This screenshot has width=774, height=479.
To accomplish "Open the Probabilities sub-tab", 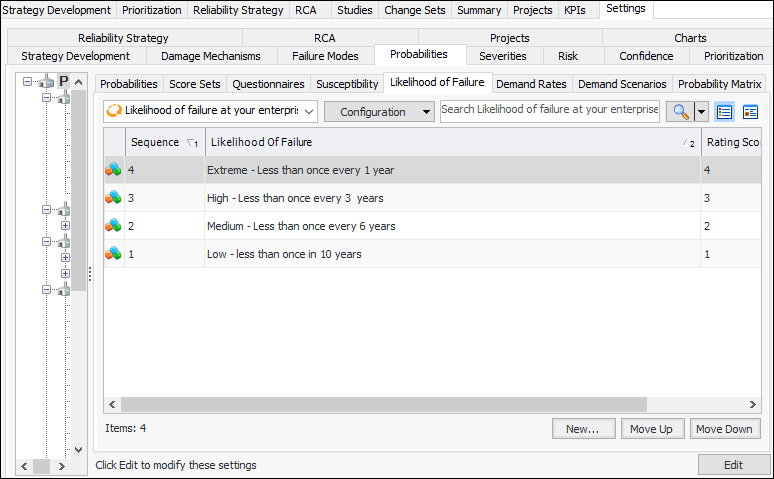I will [x=129, y=84].
